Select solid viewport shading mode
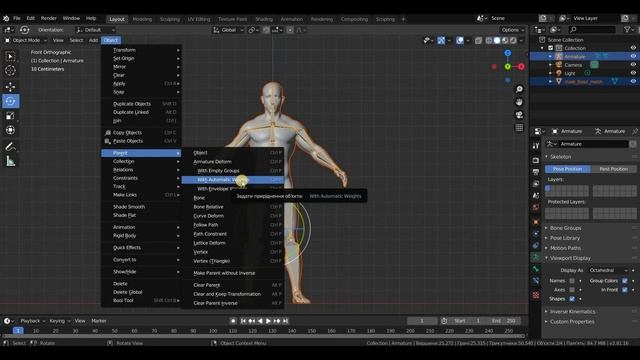The height and width of the screenshot is (360, 640). point(497,40)
